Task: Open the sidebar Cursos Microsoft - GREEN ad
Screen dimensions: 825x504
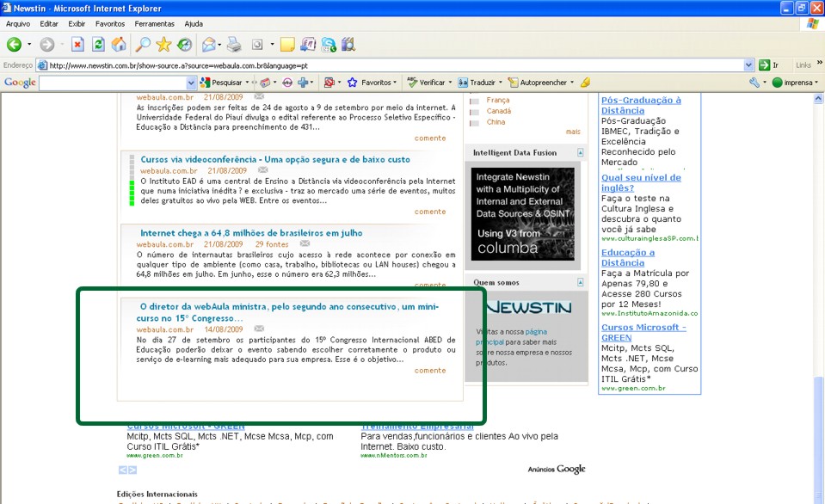Action: click(643, 333)
